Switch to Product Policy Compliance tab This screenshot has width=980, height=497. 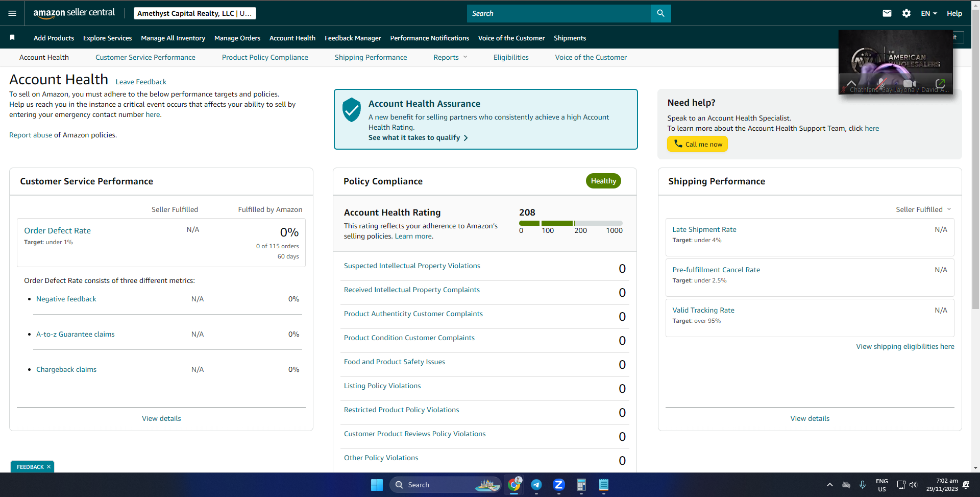pos(265,57)
